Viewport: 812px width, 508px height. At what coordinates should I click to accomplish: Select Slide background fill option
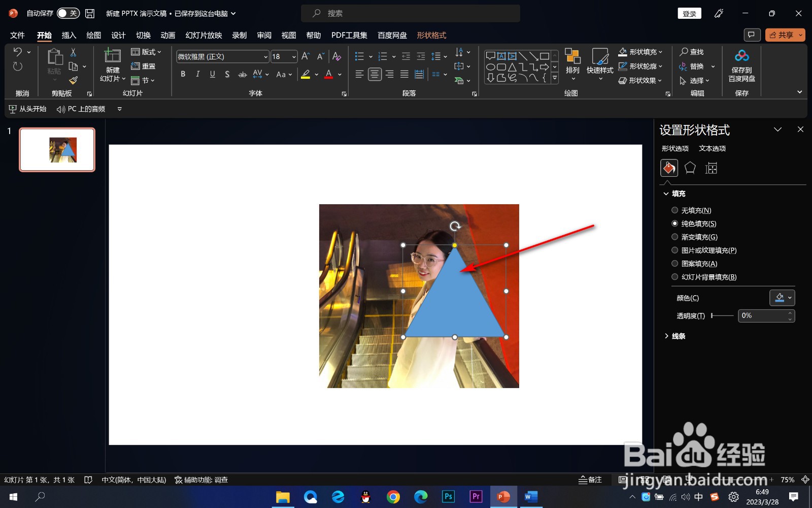674,277
